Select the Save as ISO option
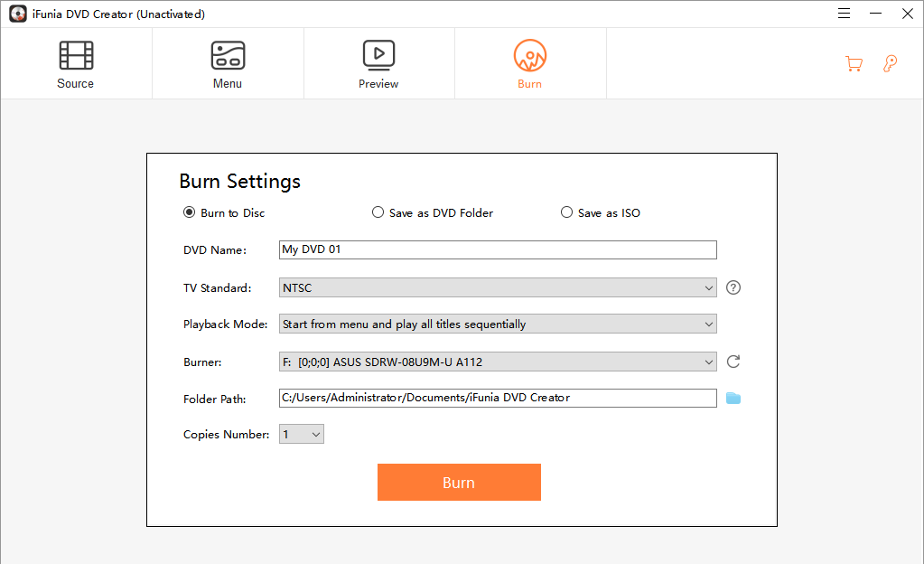This screenshot has width=924, height=564. coord(566,212)
